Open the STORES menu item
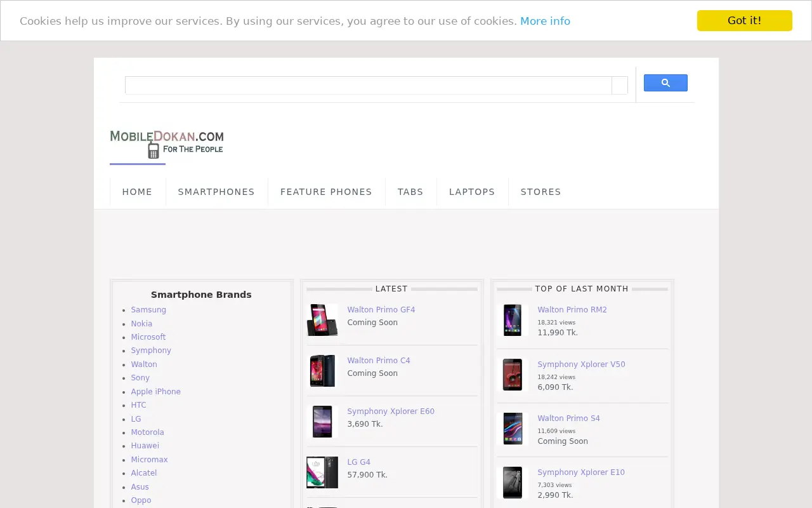812x508 pixels. tap(540, 192)
